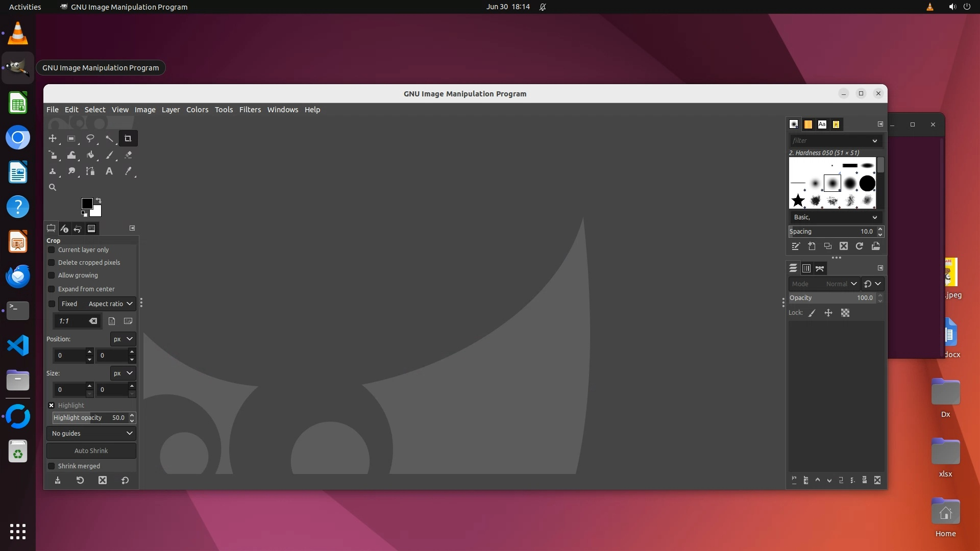Click the black foreground color swatch

[86, 203]
